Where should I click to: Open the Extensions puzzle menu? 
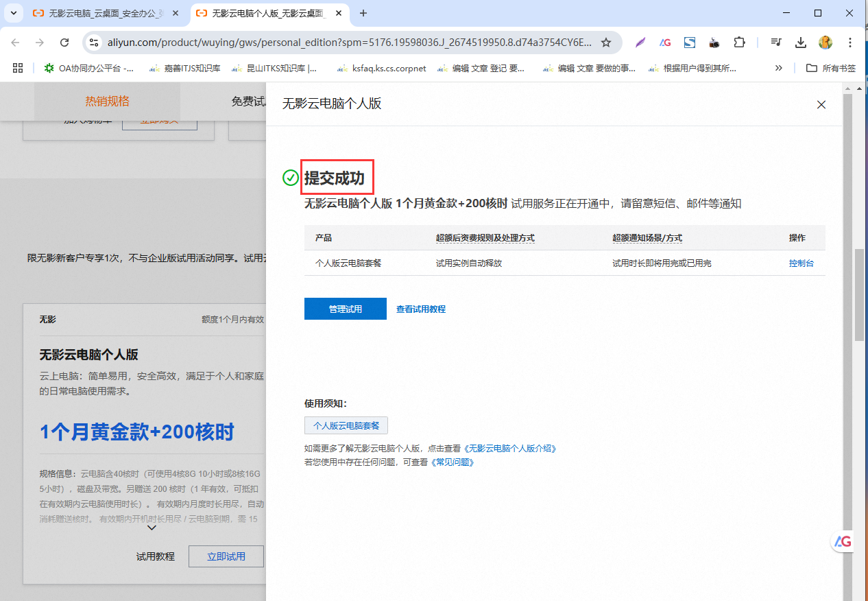[x=739, y=43]
